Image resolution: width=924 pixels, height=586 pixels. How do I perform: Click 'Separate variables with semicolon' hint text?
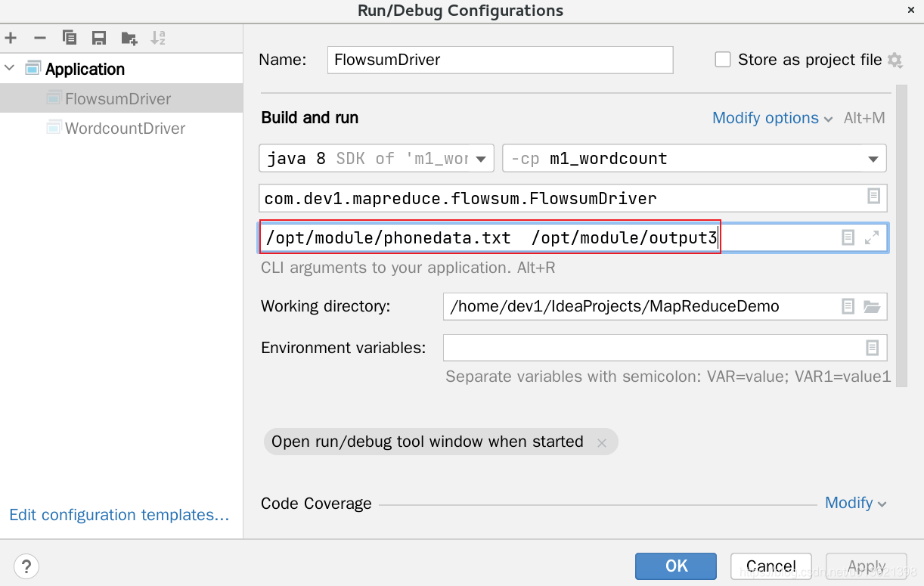click(x=668, y=377)
